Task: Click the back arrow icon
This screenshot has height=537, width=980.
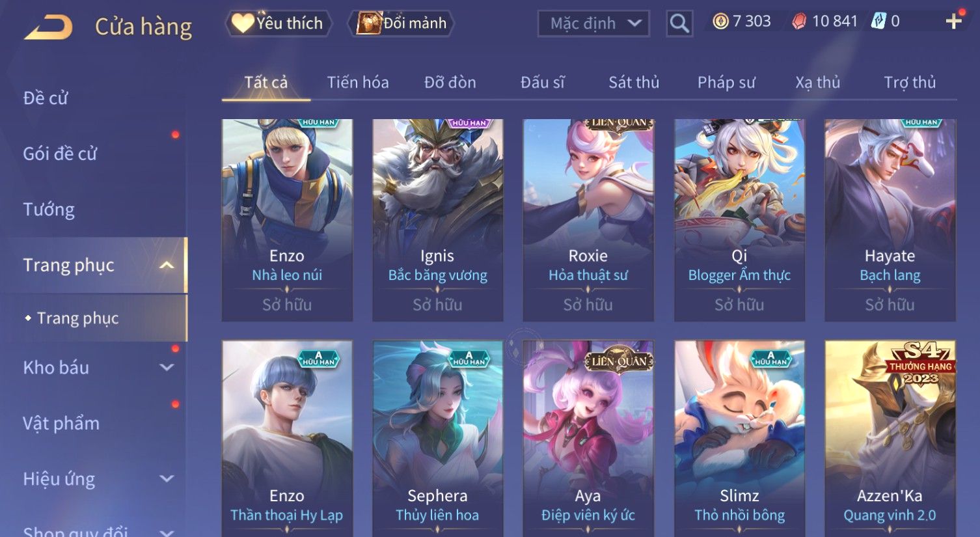Action: tap(48, 27)
